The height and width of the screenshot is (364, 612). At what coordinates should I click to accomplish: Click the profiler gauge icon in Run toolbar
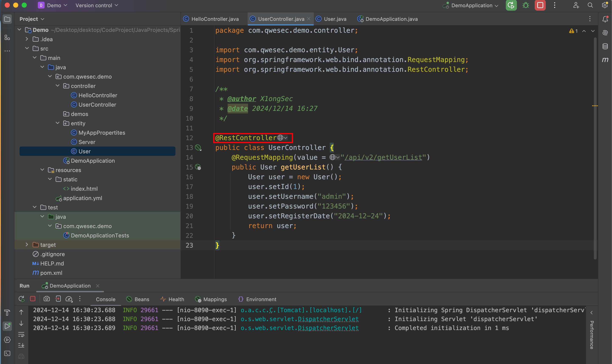pos(69,299)
